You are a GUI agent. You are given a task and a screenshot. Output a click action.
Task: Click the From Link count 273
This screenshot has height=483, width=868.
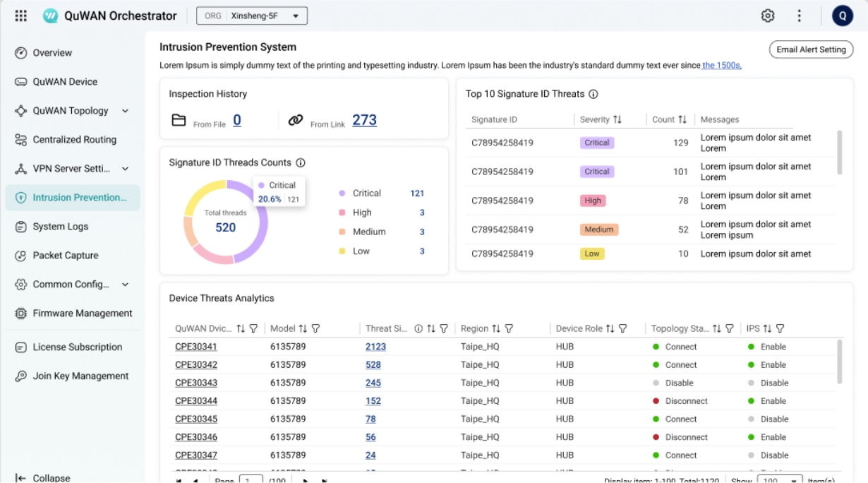click(364, 120)
